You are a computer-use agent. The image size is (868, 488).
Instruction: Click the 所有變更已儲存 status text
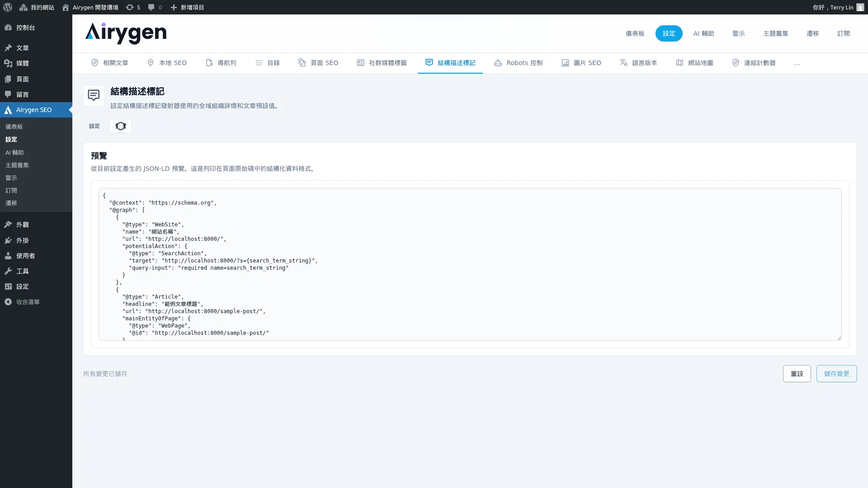105,374
